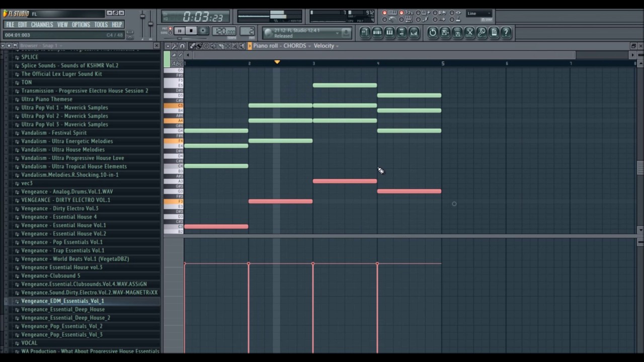Image resolution: width=644 pixels, height=362 pixels.
Task: Click the Record button in transport
Action: pos(203,31)
